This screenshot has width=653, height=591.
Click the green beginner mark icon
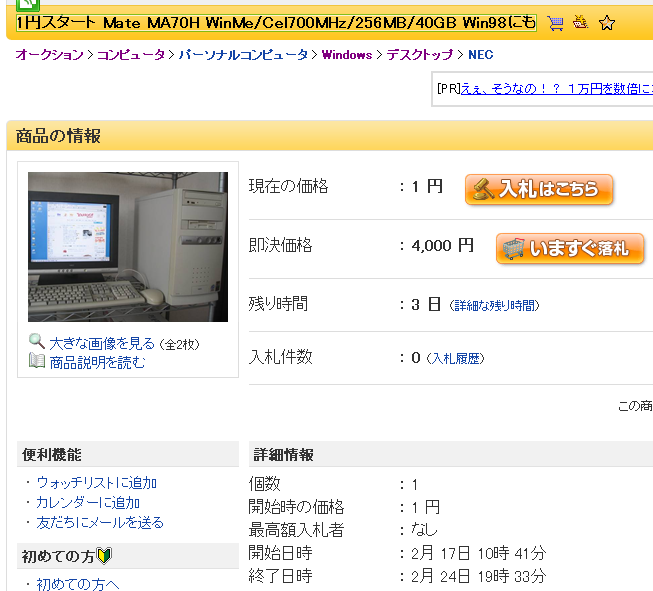(104, 556)
